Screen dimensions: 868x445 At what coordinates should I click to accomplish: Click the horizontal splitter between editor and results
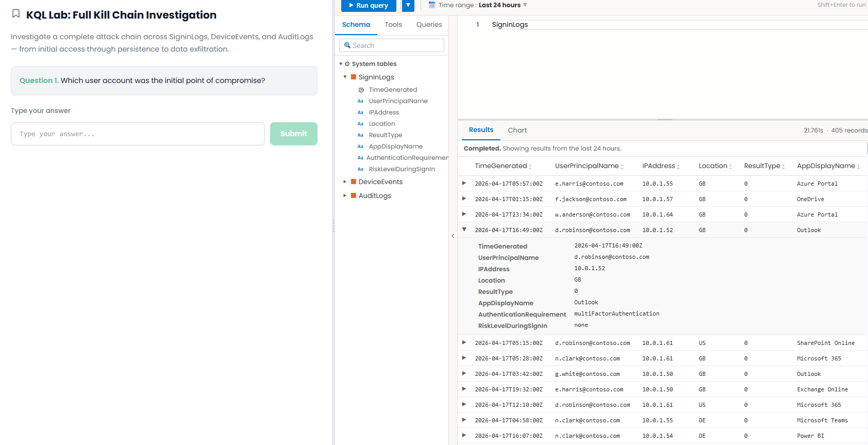tap(664, 120)
